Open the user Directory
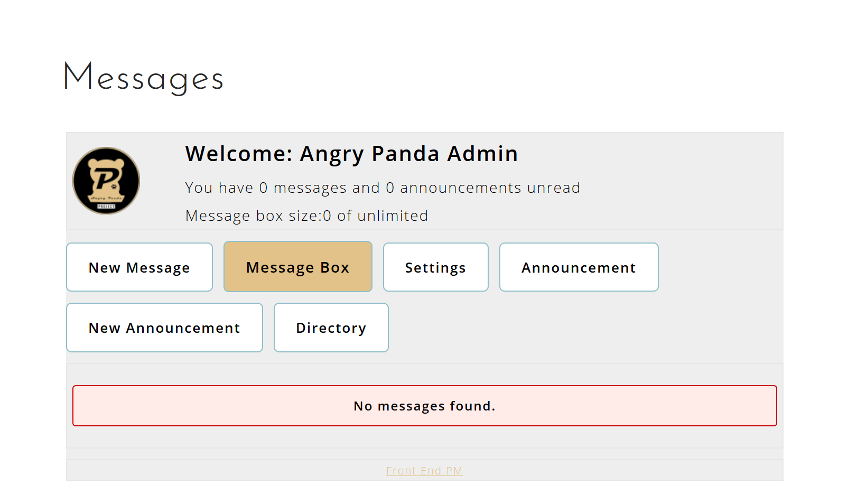 pyautogui.click(x=331, y=328)
